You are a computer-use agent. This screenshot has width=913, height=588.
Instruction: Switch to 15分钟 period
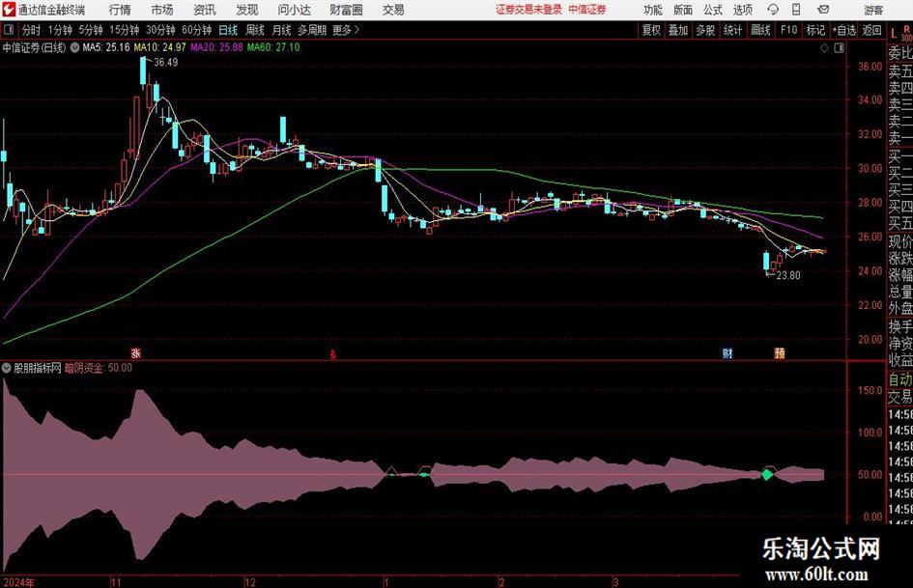click(124, 30)
